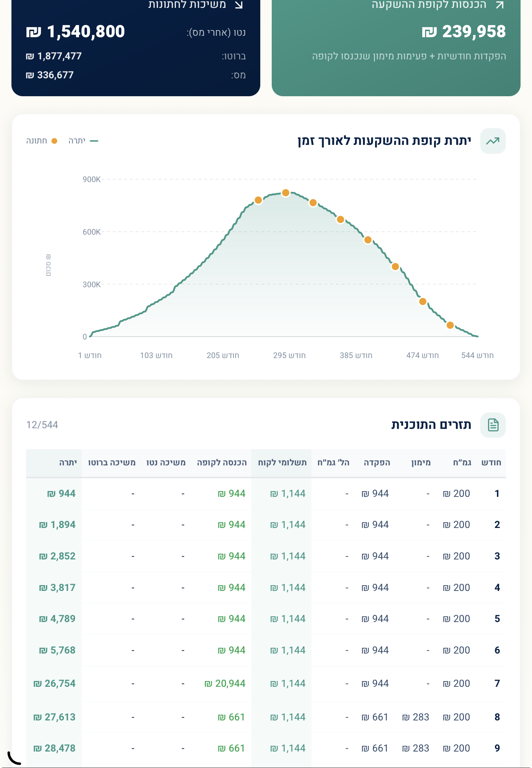Click the הכנסה לקופה column header
This screenshot has width=532, height=768.
click(x=222, y=463)
